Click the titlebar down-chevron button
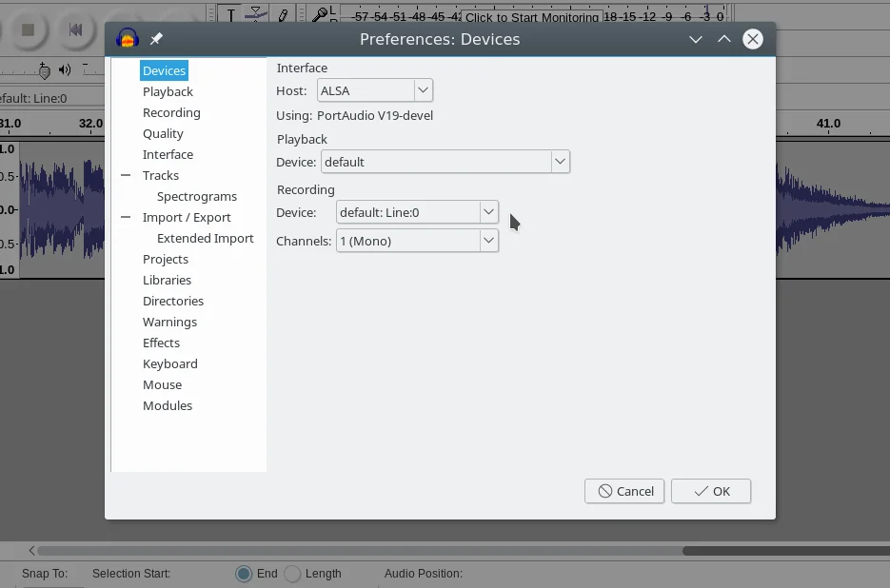Screen dimensions: 890x588 click(x=695, y=39)
